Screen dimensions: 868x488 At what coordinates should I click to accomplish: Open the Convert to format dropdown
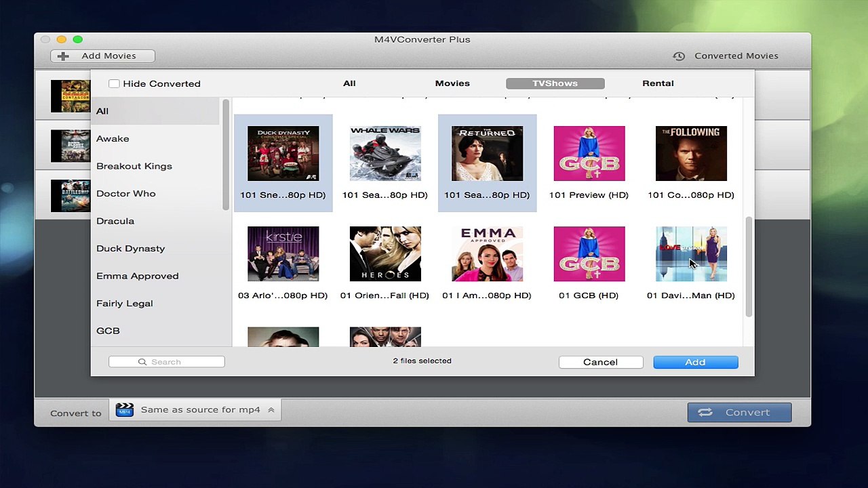195,409
